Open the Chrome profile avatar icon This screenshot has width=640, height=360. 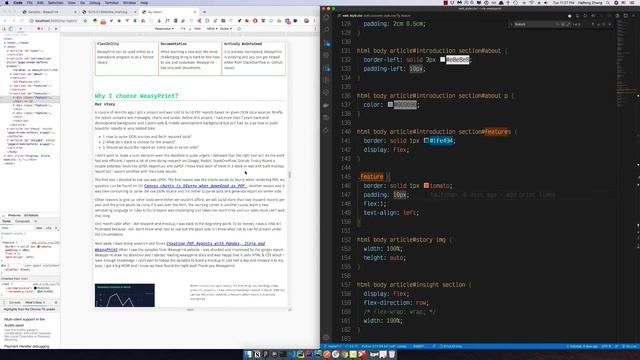click(x=306, y=21)
